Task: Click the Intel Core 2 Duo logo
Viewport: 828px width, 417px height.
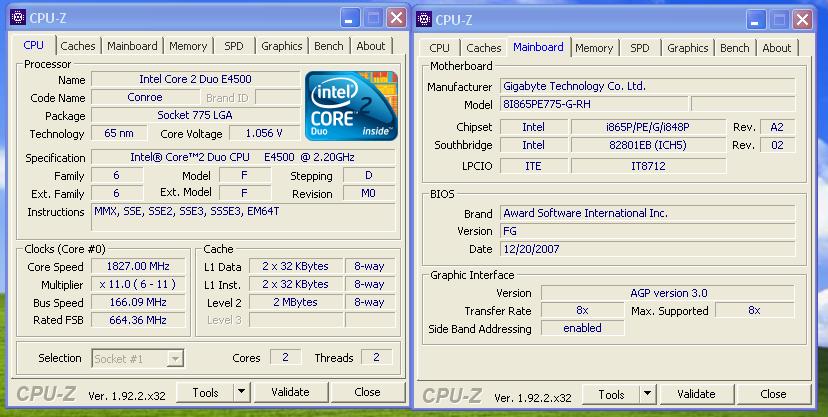Action: [x=351, y=106]
